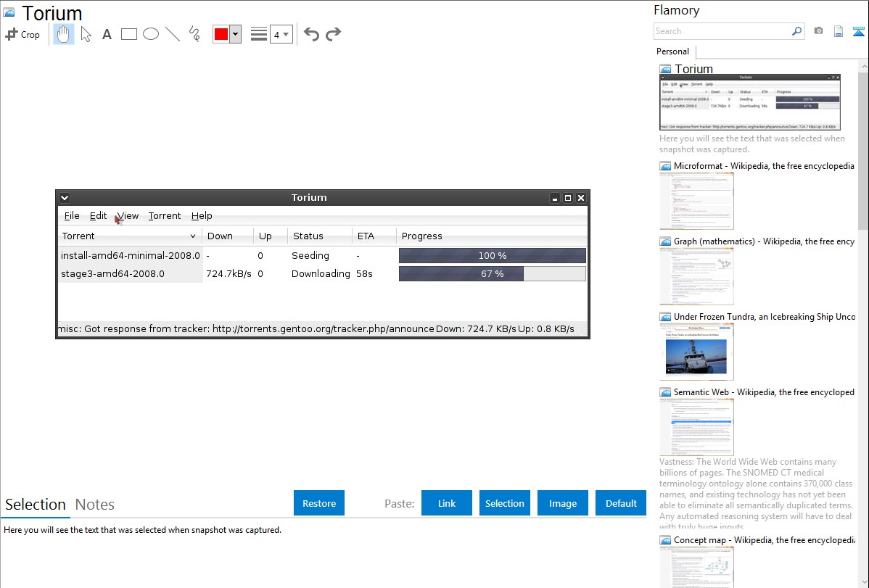
Task: Choose the text annotation tool
Action: click(x=107, y=34)
